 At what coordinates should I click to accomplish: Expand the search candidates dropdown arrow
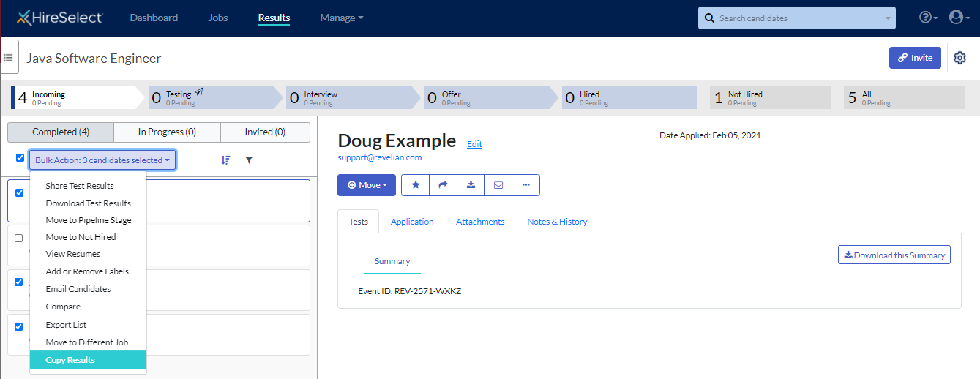(888, 18)
